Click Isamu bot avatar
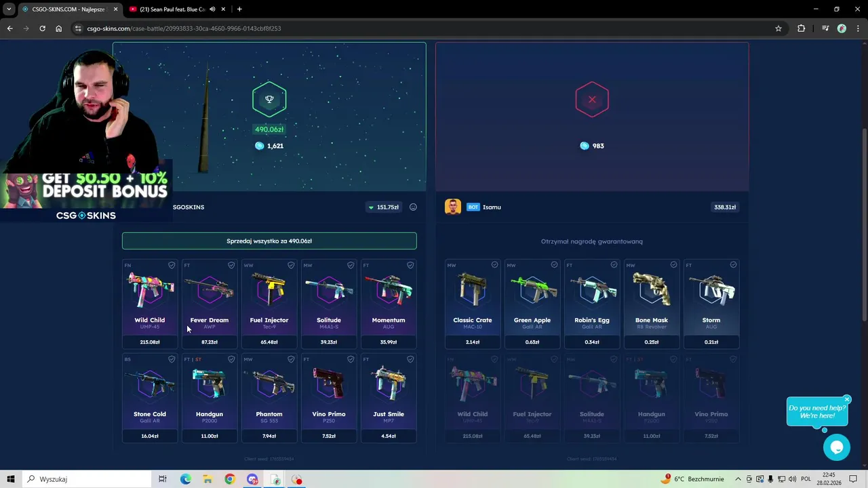 pyautogui.click(x=453, y=207)
